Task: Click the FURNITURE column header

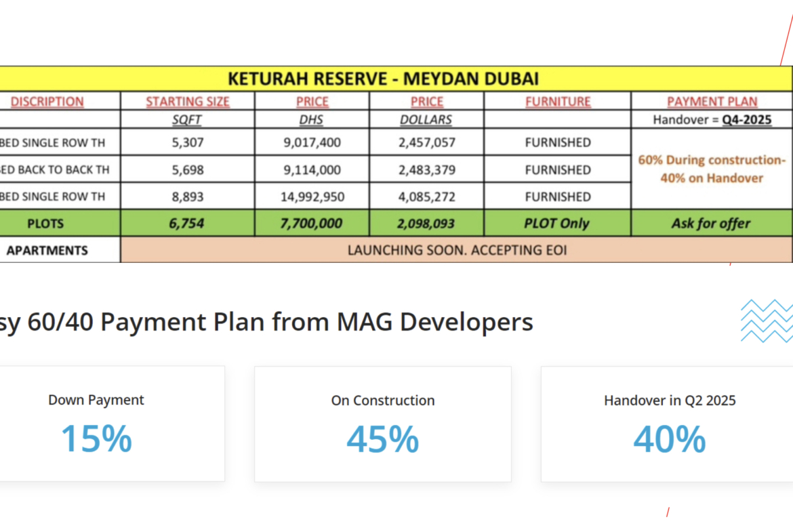Action: click(x=558, y=102)
